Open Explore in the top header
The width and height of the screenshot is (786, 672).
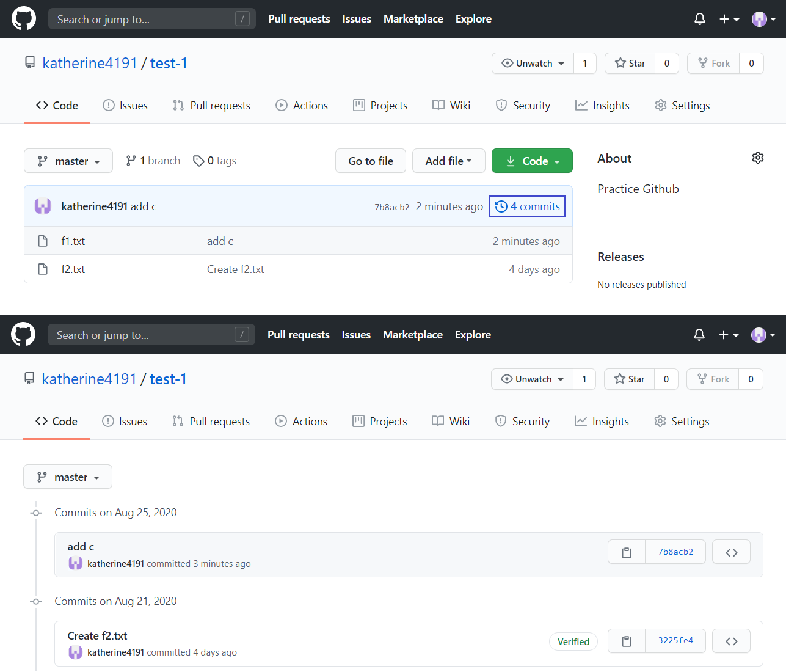point(473,19)
